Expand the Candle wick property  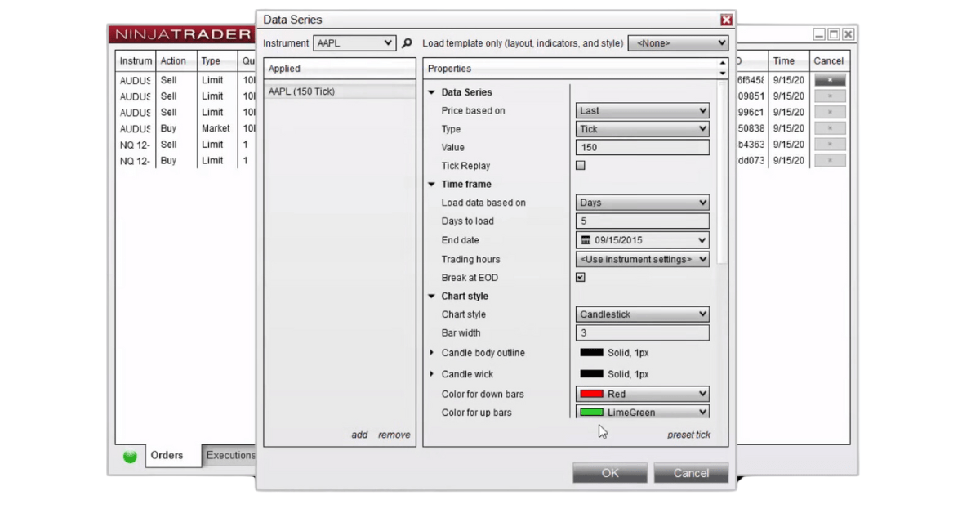[432, 374]
